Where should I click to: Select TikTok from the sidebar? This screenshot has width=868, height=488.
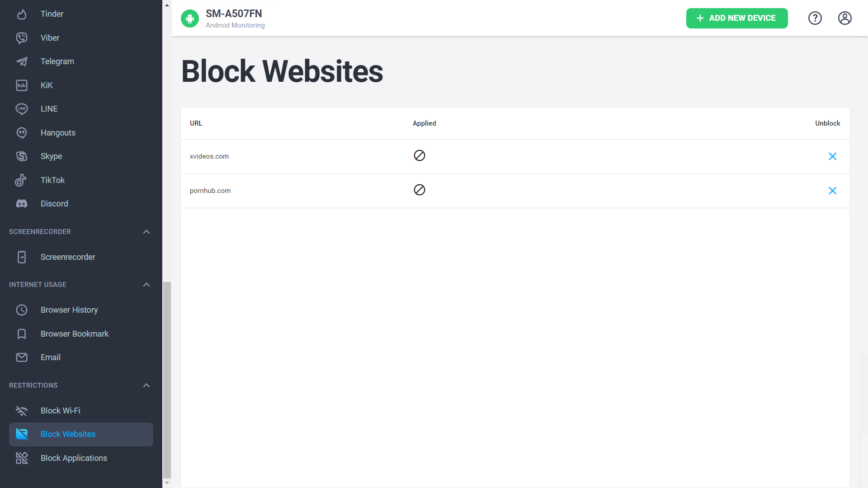81,180
